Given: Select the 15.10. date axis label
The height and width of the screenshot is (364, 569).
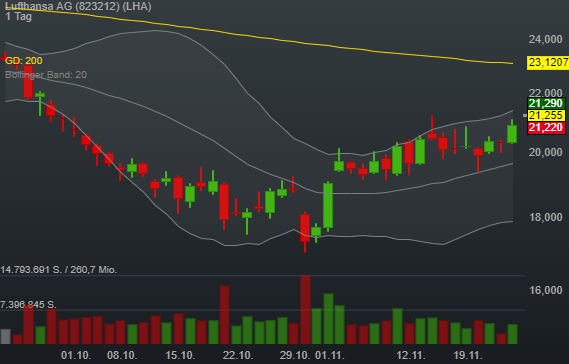Looking at the screenshot, I should point(180,355).
